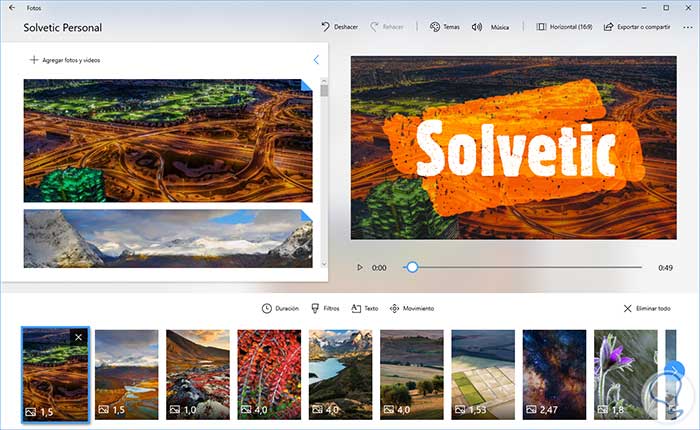Play the video preview
This screenshot has height=430, width=700.
coord(359,267)
